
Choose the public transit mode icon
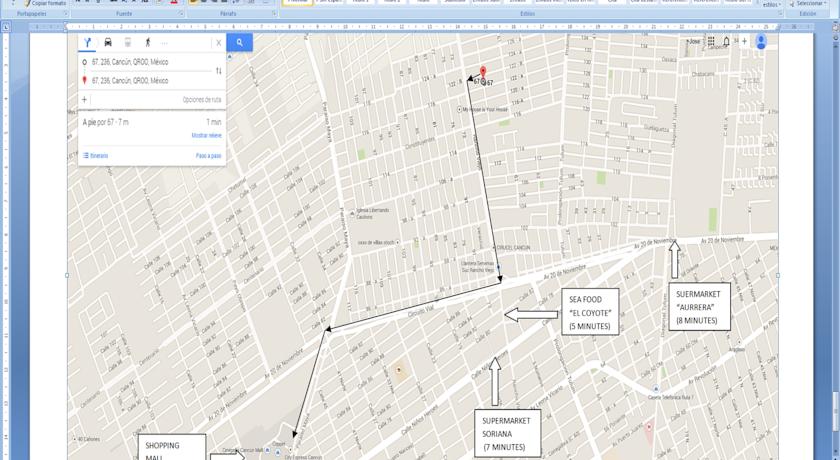tap(128, 43)
